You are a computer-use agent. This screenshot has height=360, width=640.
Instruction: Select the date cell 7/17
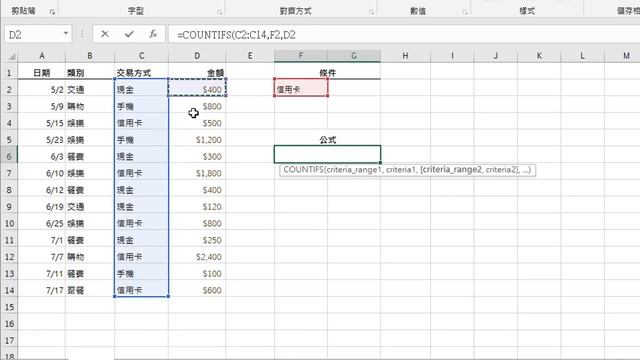[42, 291]
